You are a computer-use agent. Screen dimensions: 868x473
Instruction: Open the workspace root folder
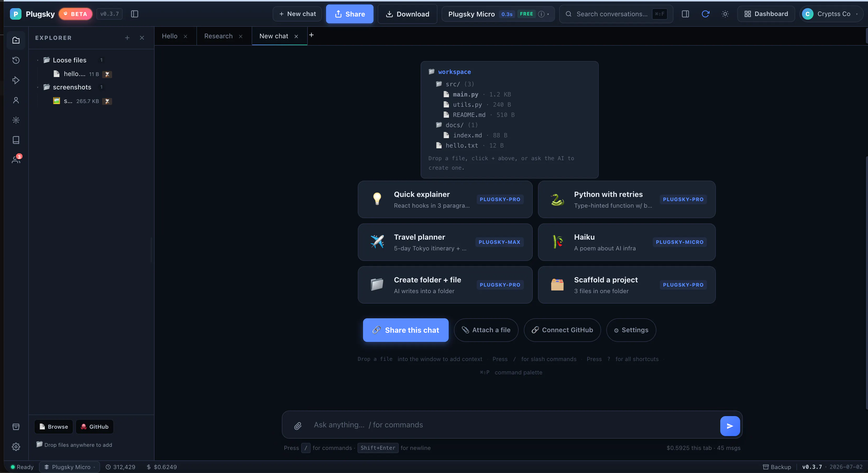click(x=450, y=72)
